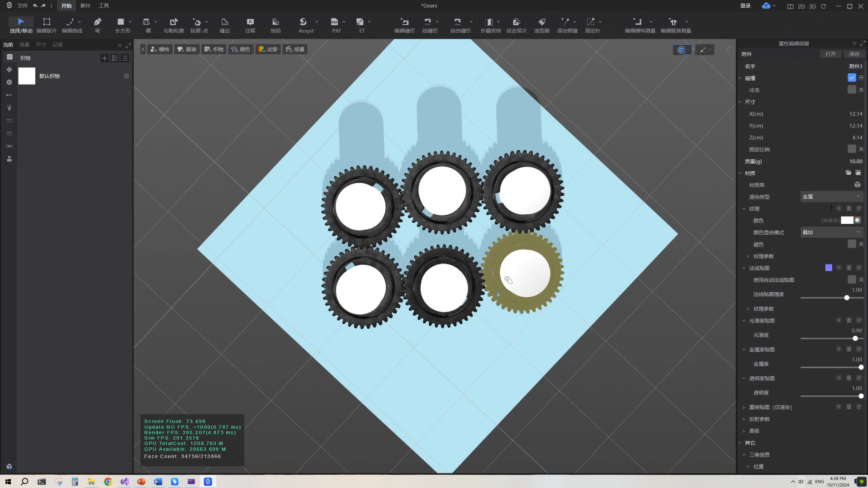The image size is (868, 488).
Task: Switch to the 场景 panel tab
Action: click(24, 45)
